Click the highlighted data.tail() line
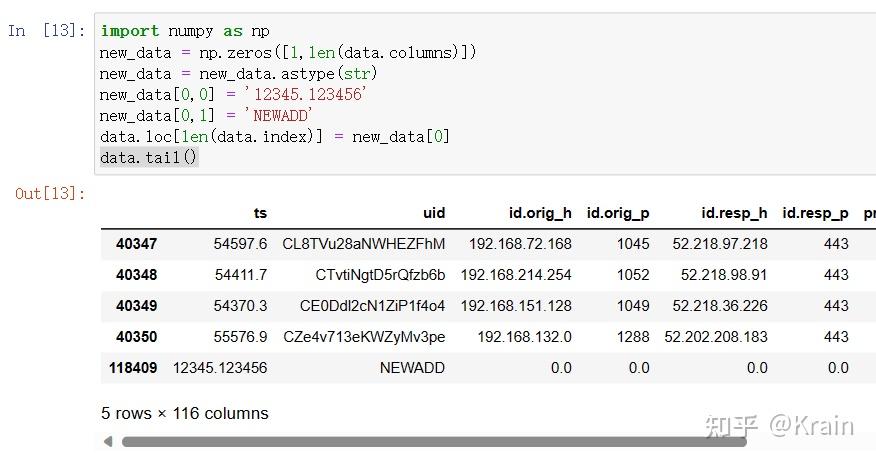The width and height of the screenshot is (876, 460). click(149, 157)
